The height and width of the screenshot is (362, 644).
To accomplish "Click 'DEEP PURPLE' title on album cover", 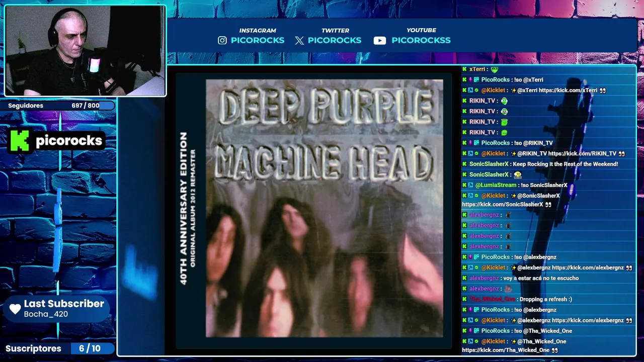I will point(327,107).
